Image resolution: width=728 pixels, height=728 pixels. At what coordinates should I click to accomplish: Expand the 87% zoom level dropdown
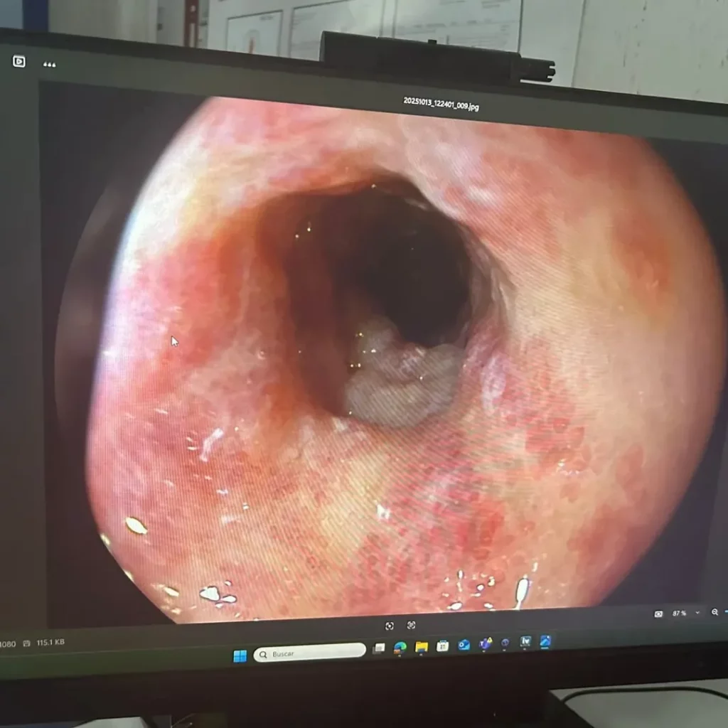click(x=697, y=613)
